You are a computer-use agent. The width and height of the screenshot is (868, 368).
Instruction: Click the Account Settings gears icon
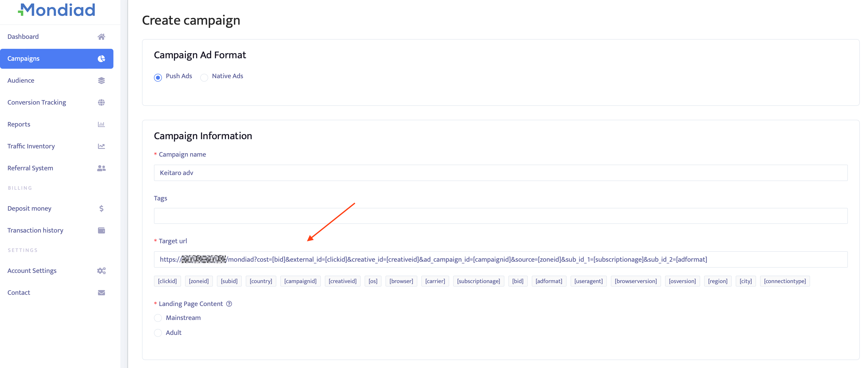(x=101, y=271)
